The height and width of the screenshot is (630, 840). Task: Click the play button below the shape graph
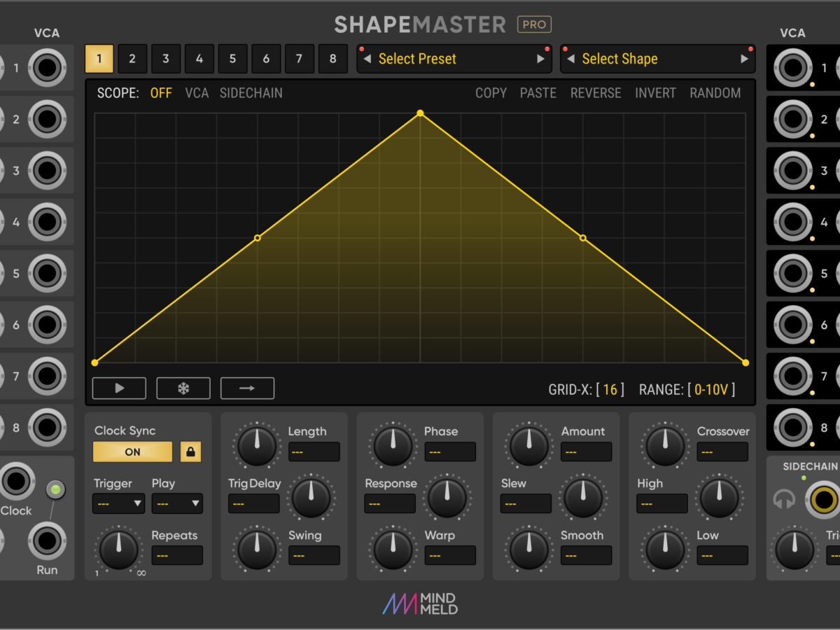119,388
